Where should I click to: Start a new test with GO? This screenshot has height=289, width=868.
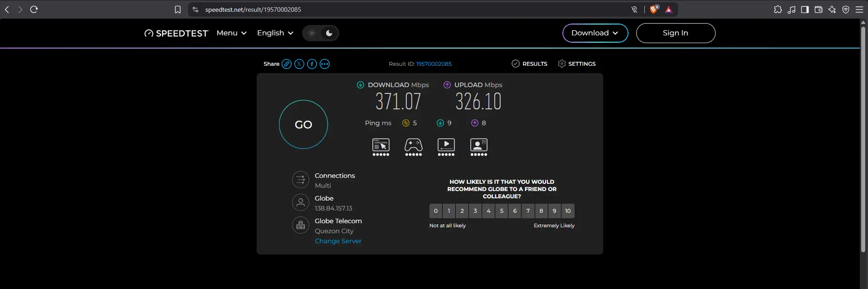pyautogui.click(x=303, y=124)
